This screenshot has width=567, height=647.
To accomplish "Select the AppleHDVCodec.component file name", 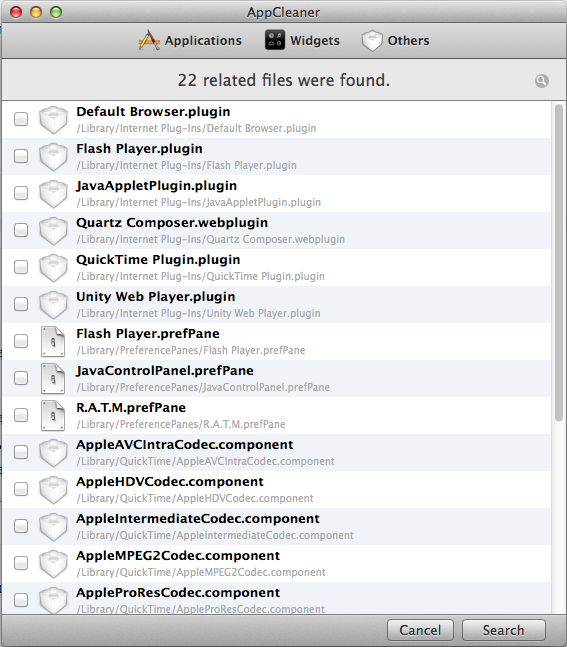I will coord(170,482).
